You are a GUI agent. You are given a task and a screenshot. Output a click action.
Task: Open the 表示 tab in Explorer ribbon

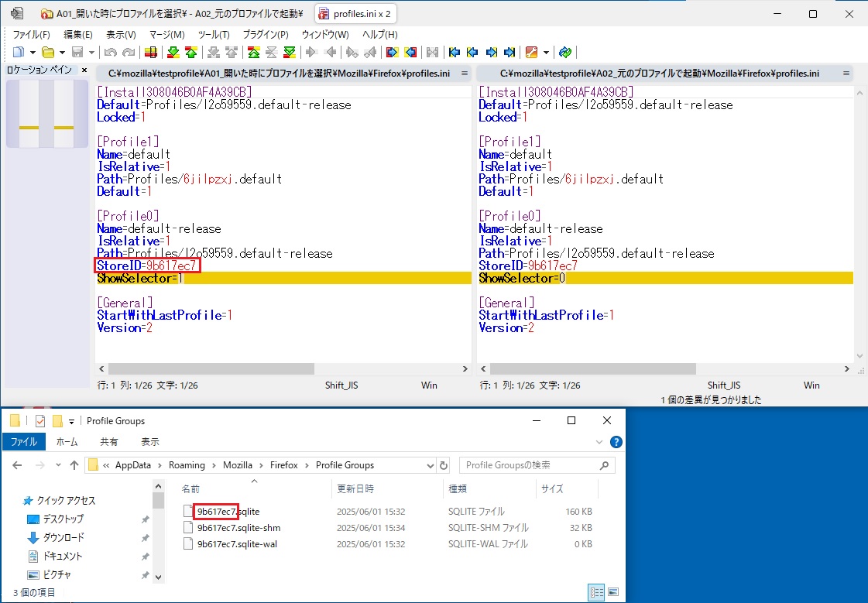(149, 442)
